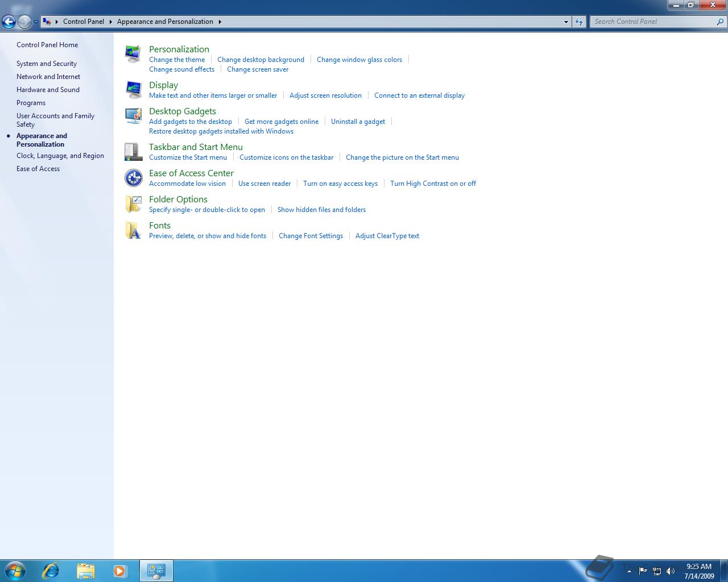This screenshot has width=728, height=582.
Task: Click Change window glass colors
Action: coord(359,60)
